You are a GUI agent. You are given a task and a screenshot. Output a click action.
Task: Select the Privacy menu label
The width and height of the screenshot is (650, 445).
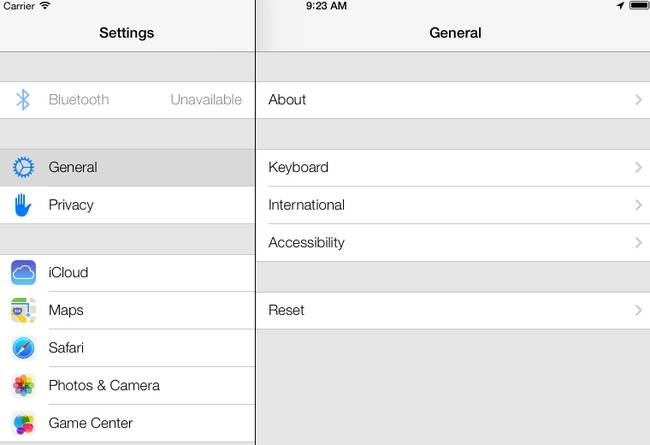pyautogui.click(x=71, y=205)
